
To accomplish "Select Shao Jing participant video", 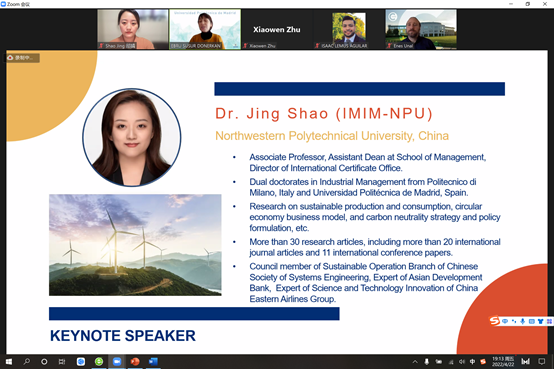I will [133, 29].
